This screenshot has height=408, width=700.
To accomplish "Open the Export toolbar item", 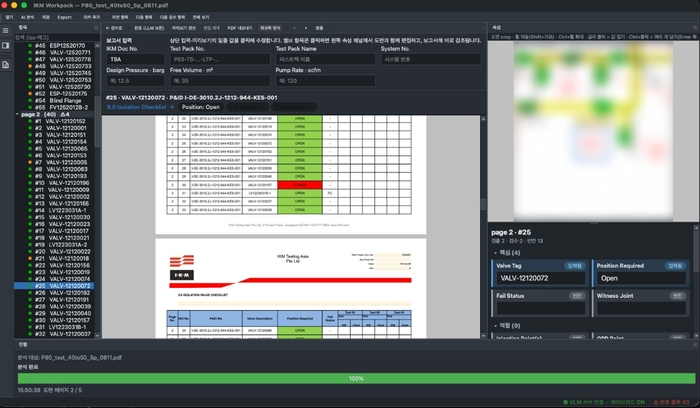I will pos(64,17).
